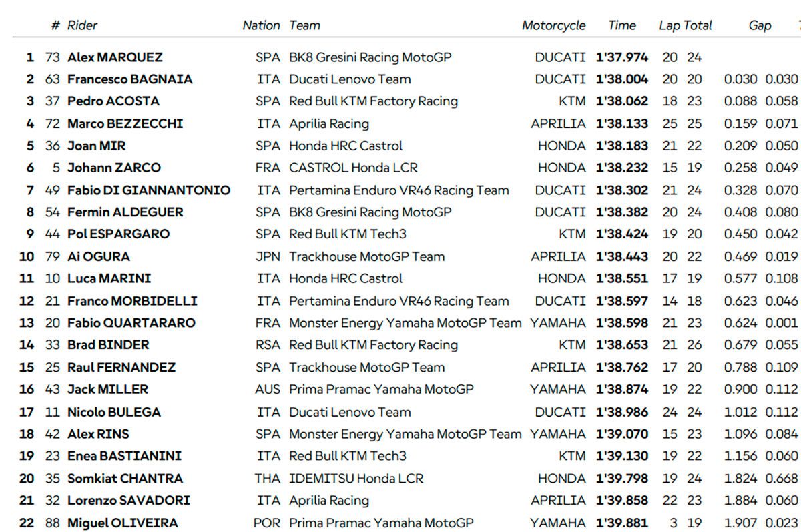Click Marco BEZZECCHI's rider name
The image size is (801, 532).
point(125,123)
